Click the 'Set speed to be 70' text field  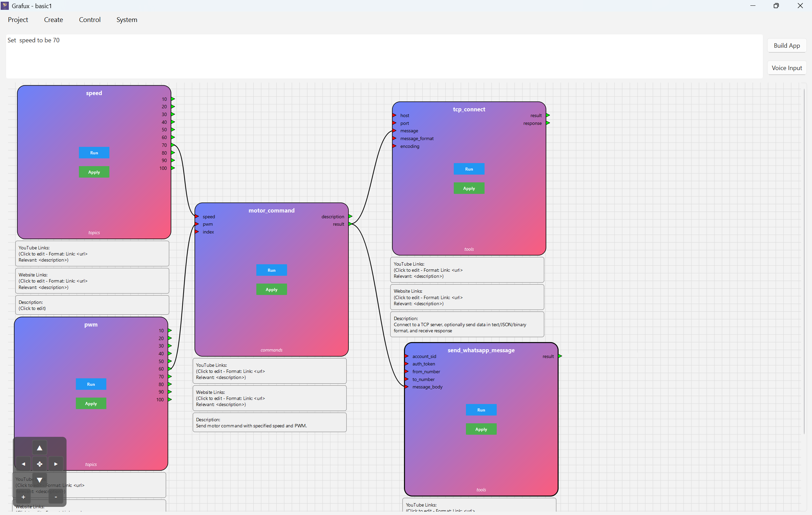coord(384,56)
